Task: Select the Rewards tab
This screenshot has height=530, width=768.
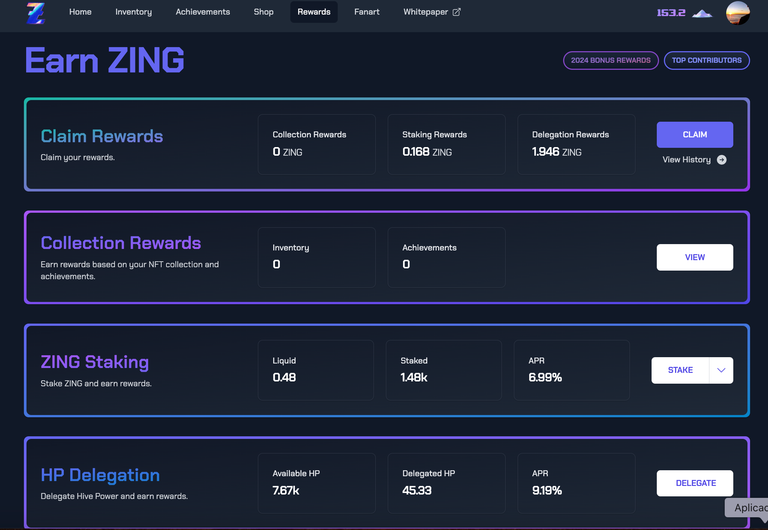Action: 314,12
